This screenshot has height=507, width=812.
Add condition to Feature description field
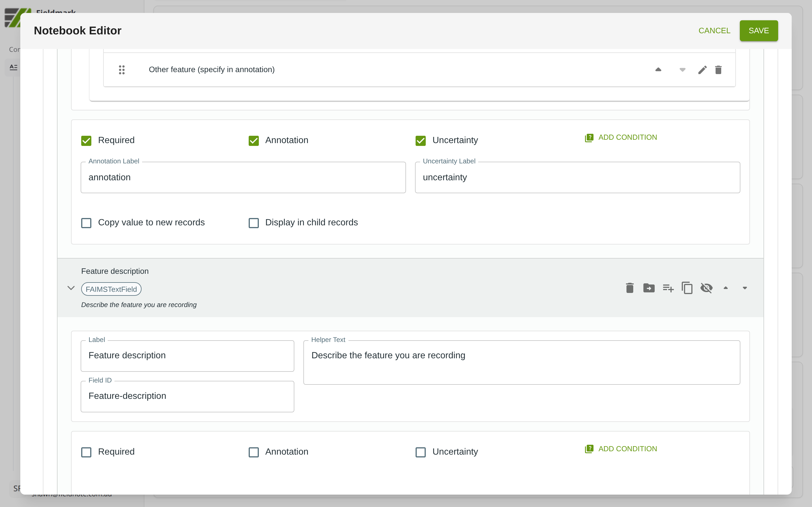pos(621,449)
